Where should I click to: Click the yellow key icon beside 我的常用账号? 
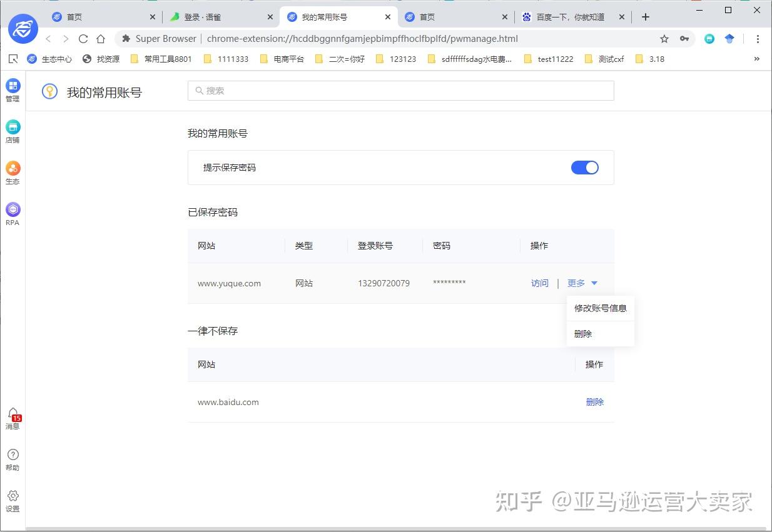coord(49,91)
